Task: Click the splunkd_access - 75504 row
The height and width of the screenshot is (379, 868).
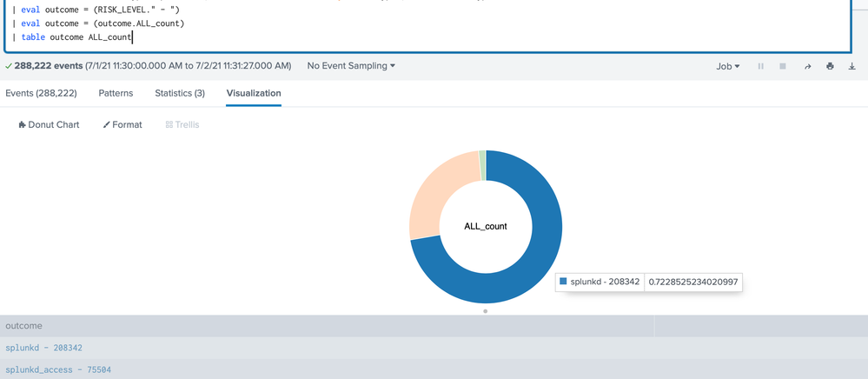Action: click(x=57, y=370)
